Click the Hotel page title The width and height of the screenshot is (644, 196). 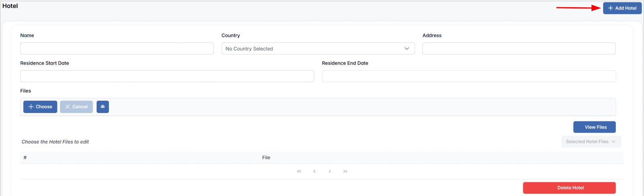pos(10,6)
